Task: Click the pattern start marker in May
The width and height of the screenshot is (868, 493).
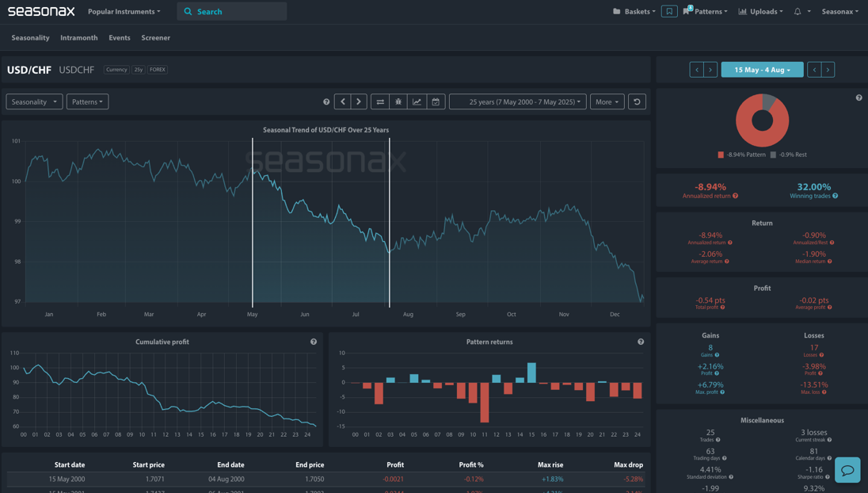Action: (x=253, y=222)
